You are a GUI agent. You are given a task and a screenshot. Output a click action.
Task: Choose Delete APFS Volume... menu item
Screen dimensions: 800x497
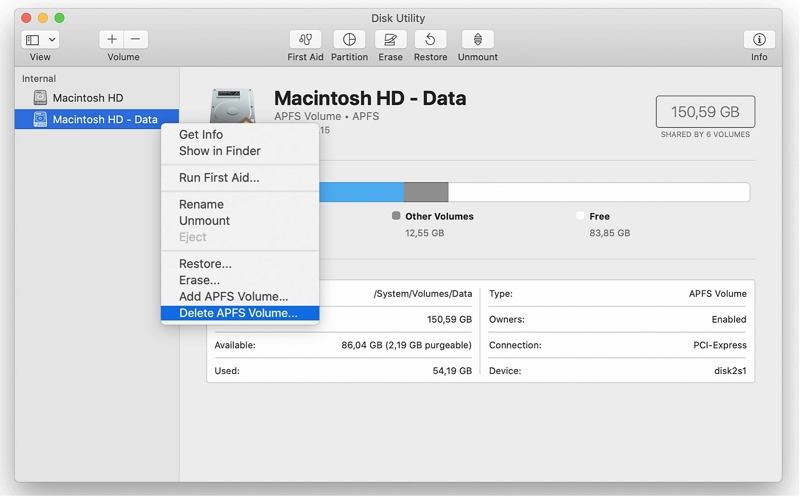point(240,313)
